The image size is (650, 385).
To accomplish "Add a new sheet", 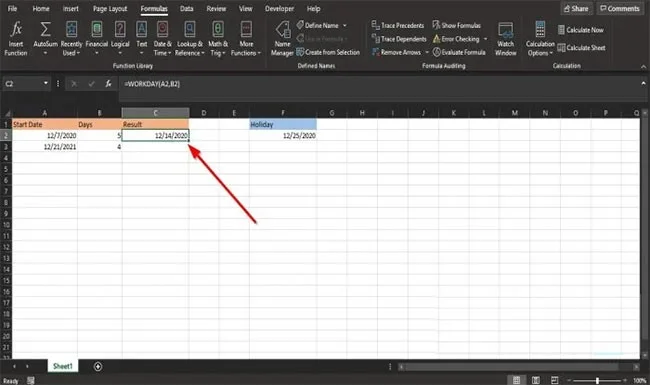I will [x=98, y=366].
